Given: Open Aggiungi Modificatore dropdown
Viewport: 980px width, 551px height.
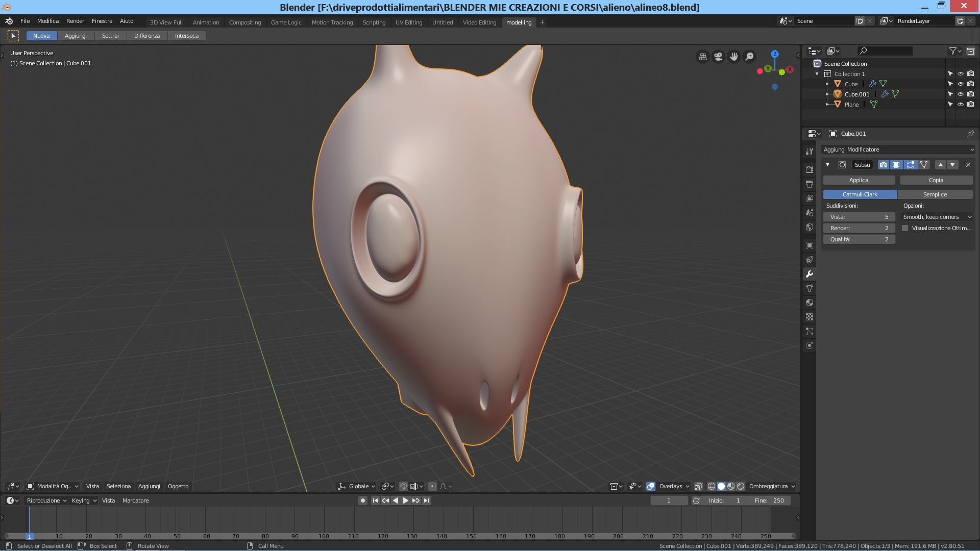Looking at the screenshot, I should point(898,149).
